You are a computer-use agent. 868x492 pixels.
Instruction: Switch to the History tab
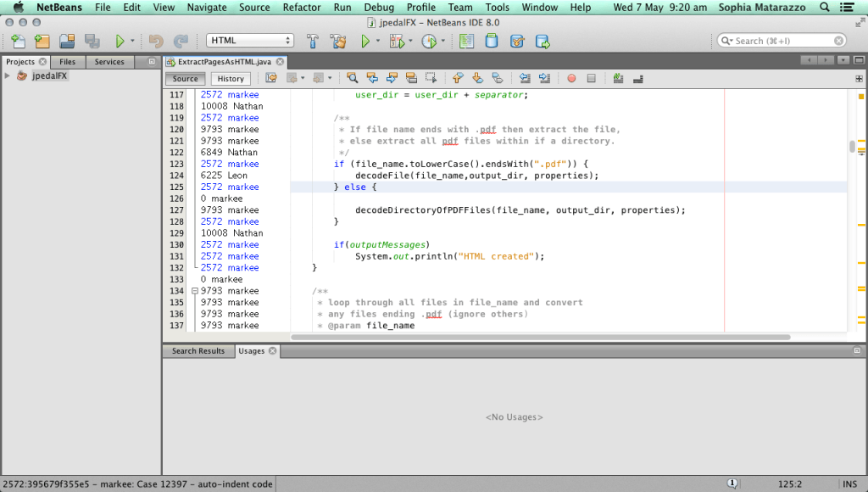pyautogui.click(x=231, y=78)
